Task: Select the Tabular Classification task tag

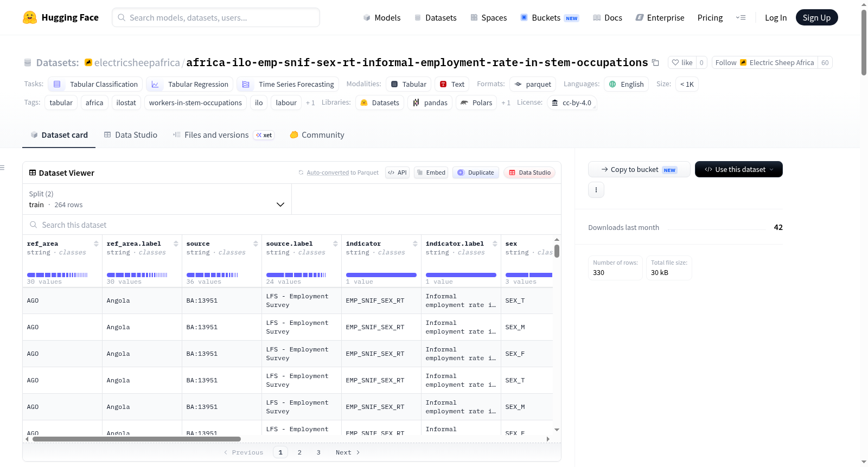Action: coord(95,84)
